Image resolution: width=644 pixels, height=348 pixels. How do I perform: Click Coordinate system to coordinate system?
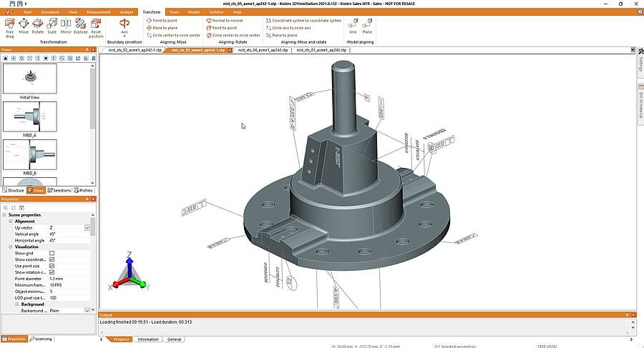tap(303, 21)
